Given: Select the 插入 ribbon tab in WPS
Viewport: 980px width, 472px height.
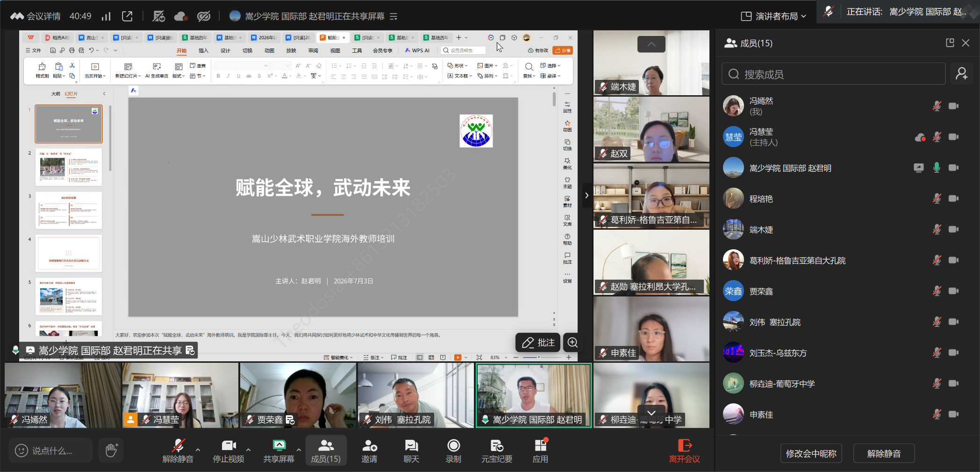Looking at the screenshot, I should click(x=203, y=50).
